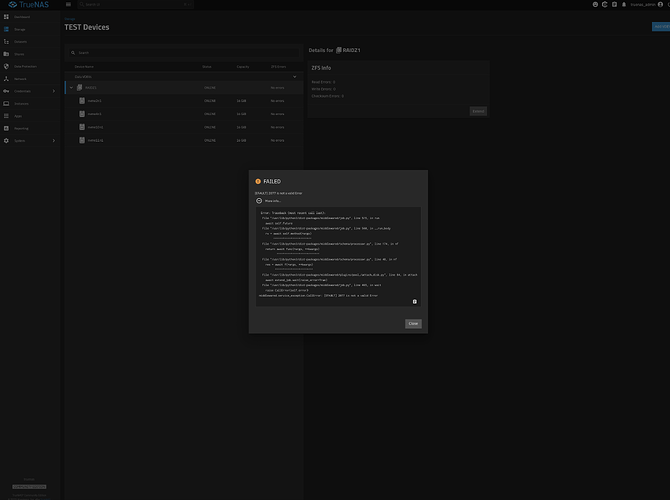Click the user account avatar icon
Screen dimensions: 670x500
coord(660,4)
